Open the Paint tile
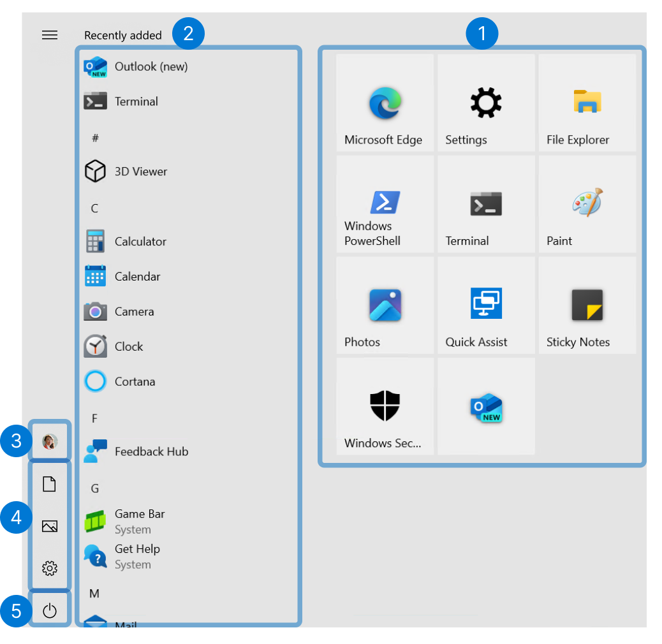This screenshot has width=662, height=644. coord(587,204)
